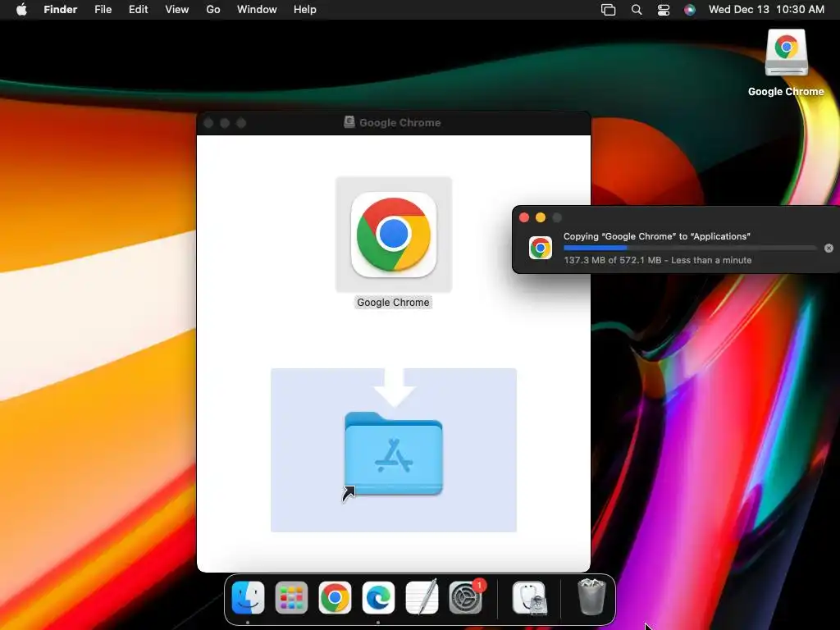Close the Google Chrome installer window

[x=208, y=123]
